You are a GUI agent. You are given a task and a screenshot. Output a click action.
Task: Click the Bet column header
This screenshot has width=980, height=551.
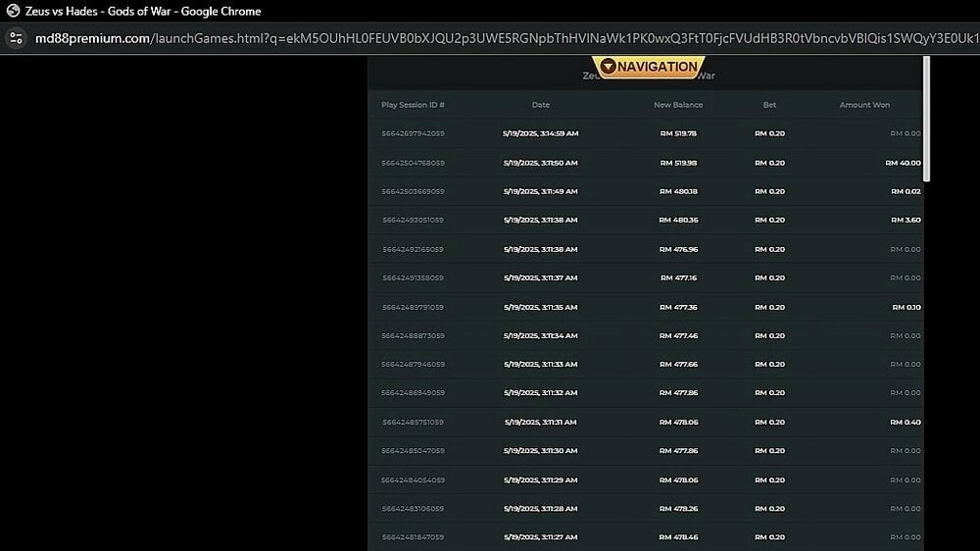[769, 105]
